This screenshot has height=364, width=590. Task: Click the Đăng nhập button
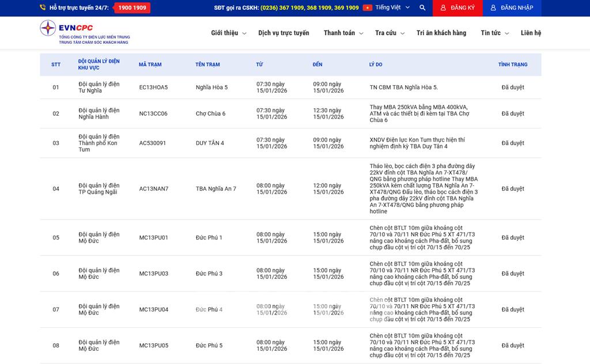511,8
